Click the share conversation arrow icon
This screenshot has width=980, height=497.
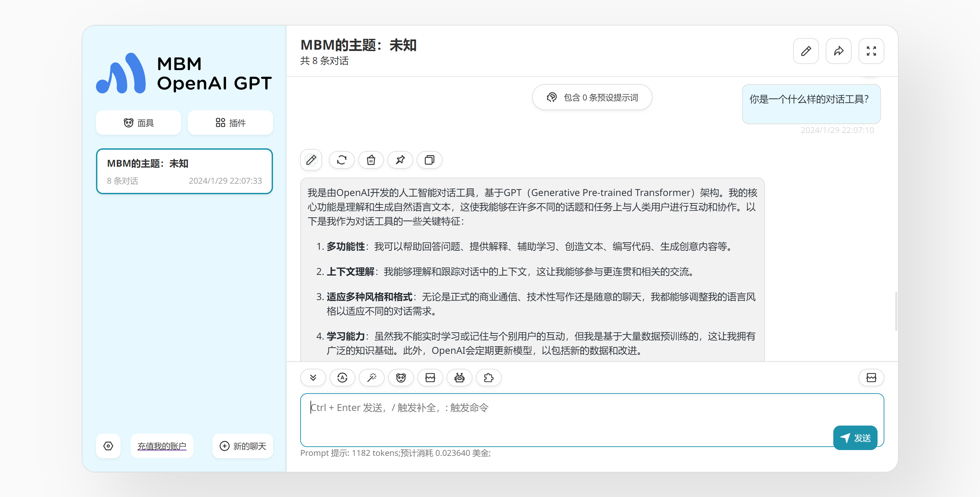coord(838,51)
